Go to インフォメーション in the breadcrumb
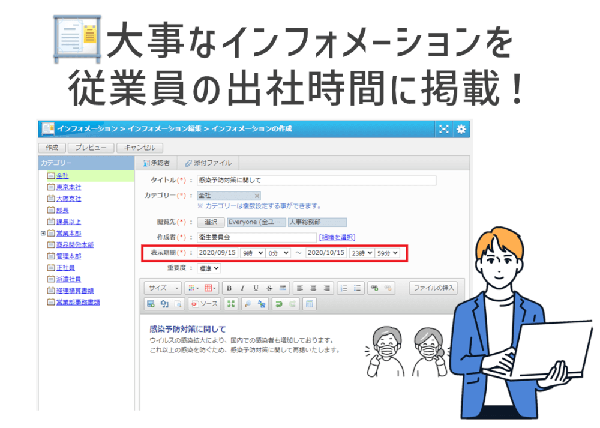 tap(88, 129)
